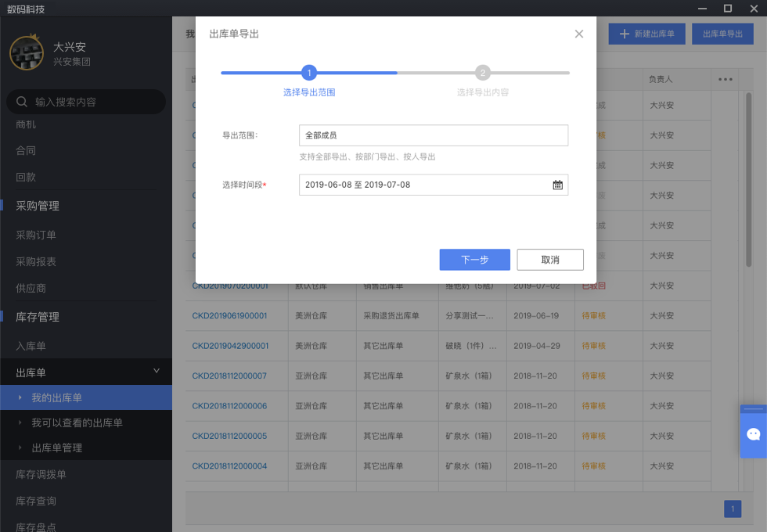This screenshot has height=532, width=767.
Task: Click 新建出库单 button
Action: [x=646, y=34]
